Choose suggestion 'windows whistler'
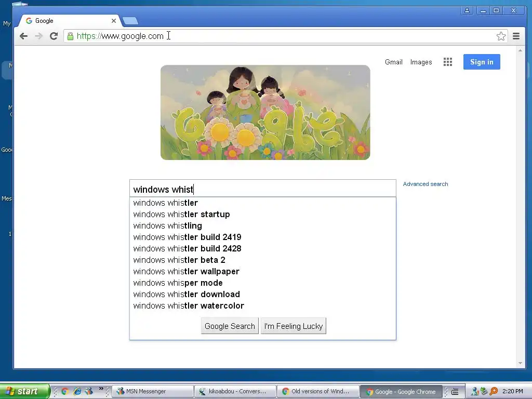The image size is (532, 399). coord(262,203)
